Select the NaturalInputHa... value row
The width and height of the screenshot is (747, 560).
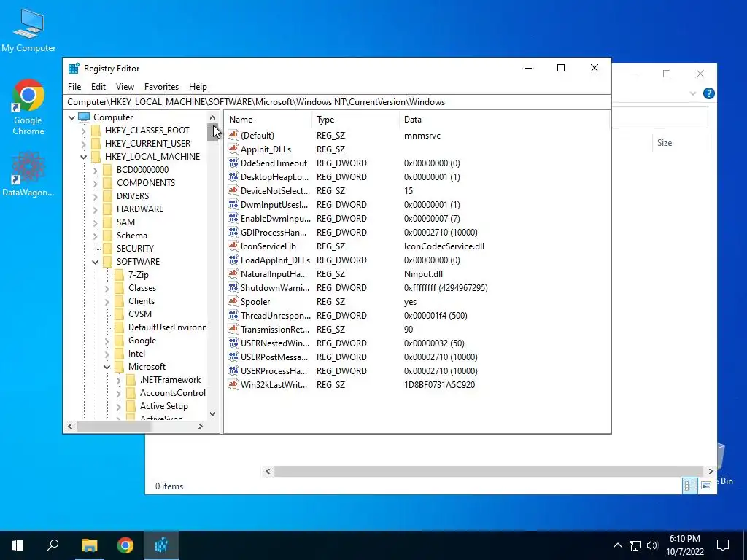point(417,274)
